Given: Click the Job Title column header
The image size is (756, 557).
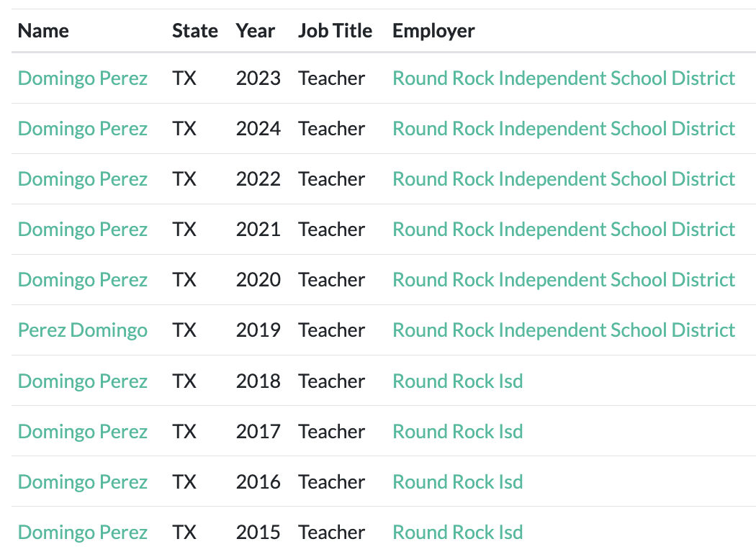Looking at the screenshot, I should point(335,31).
